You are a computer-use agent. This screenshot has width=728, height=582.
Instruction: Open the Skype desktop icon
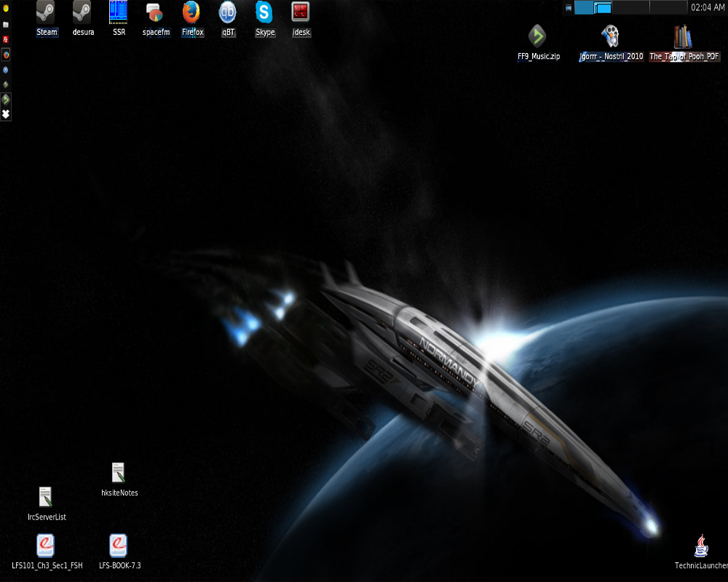point(264,12)
